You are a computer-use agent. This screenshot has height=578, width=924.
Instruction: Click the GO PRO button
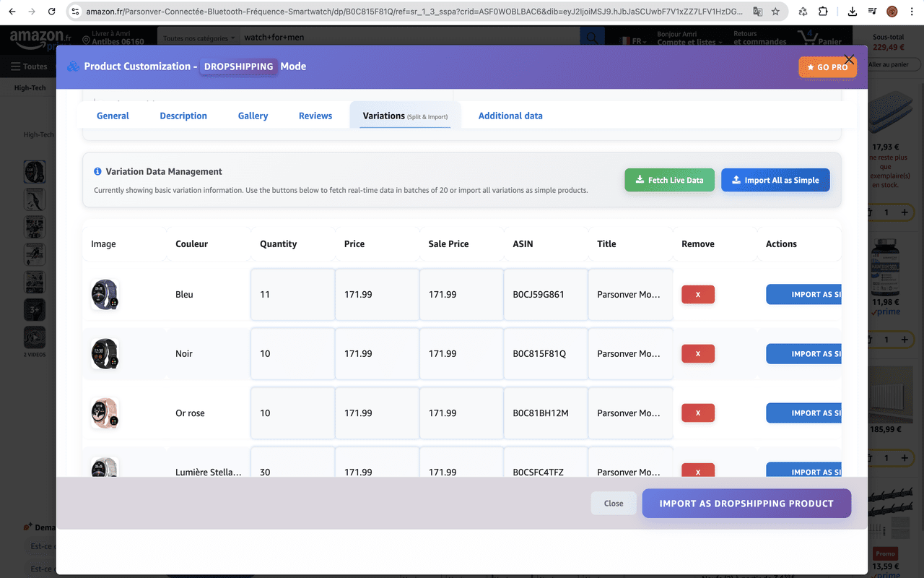(x=827, y=67)
